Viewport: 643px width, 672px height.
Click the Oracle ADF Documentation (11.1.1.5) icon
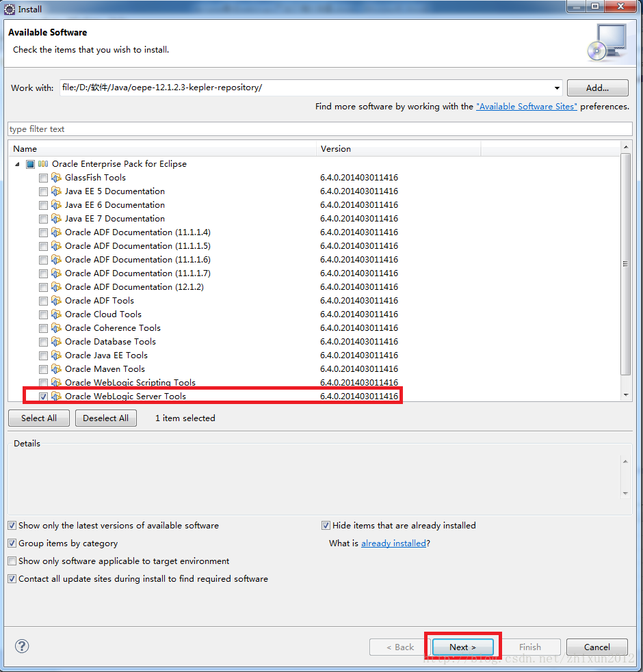pos(56,246)
